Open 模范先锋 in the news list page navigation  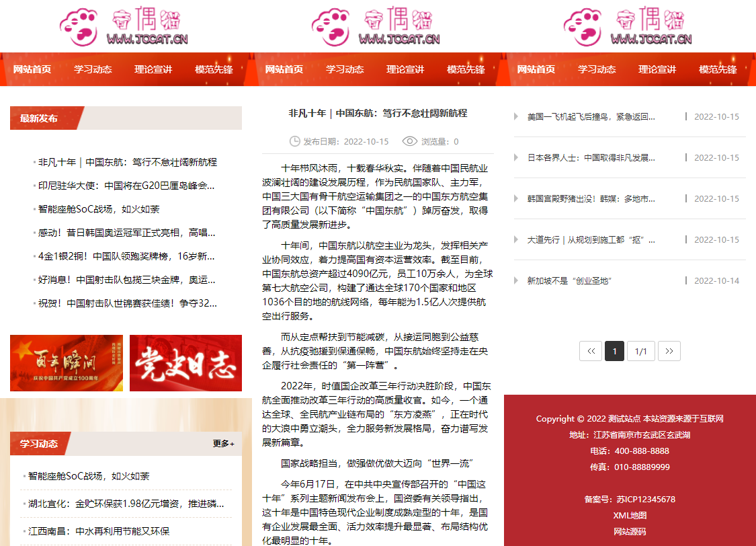718,69
